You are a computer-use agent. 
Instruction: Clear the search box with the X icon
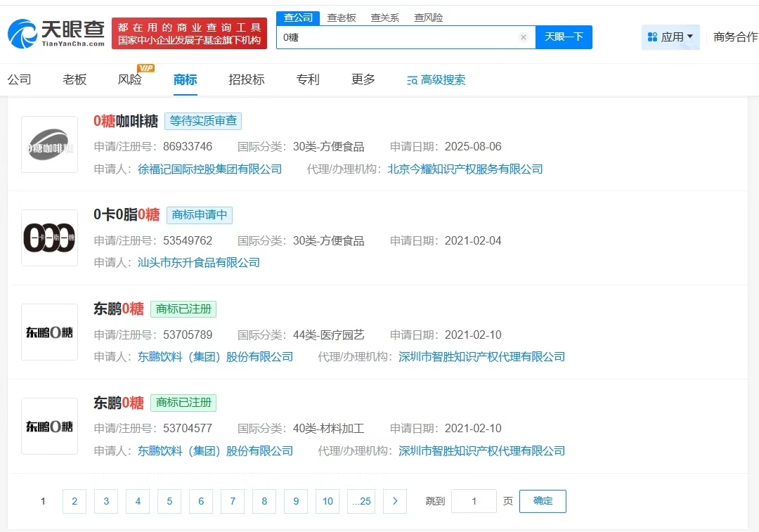click(523, 37)
